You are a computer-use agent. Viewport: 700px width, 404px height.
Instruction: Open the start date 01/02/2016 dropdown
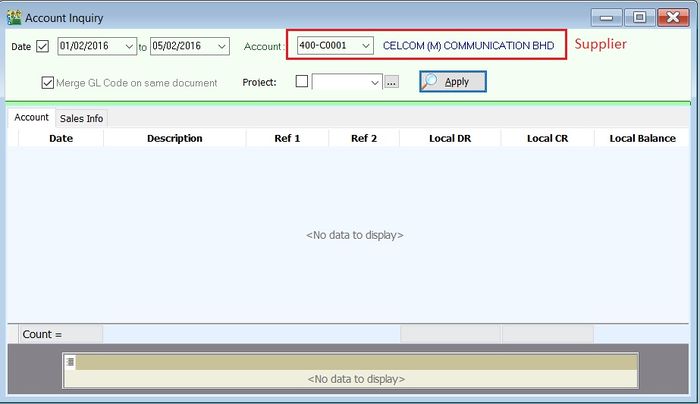click(129, 46)
